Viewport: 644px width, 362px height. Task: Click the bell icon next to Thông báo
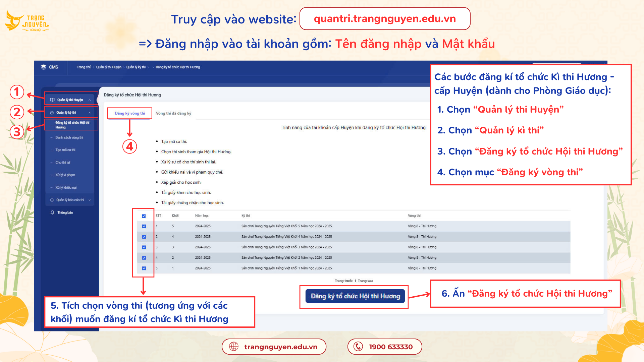[x=52, y=213]
